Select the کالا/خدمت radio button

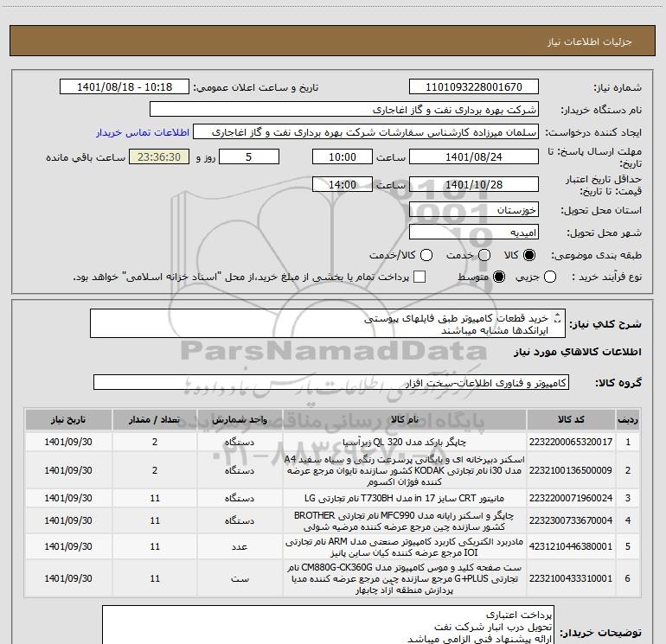(x=426, y=255)
